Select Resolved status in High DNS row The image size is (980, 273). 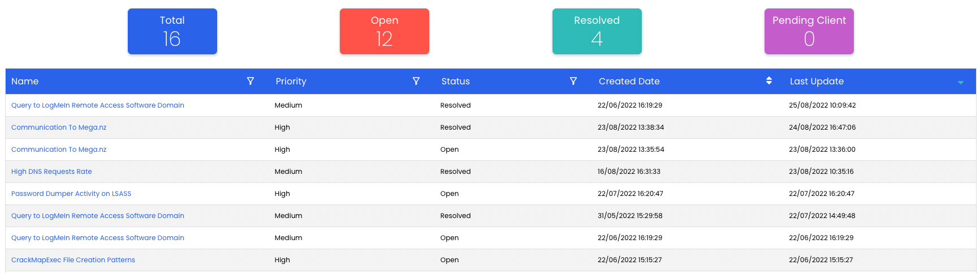456,172
